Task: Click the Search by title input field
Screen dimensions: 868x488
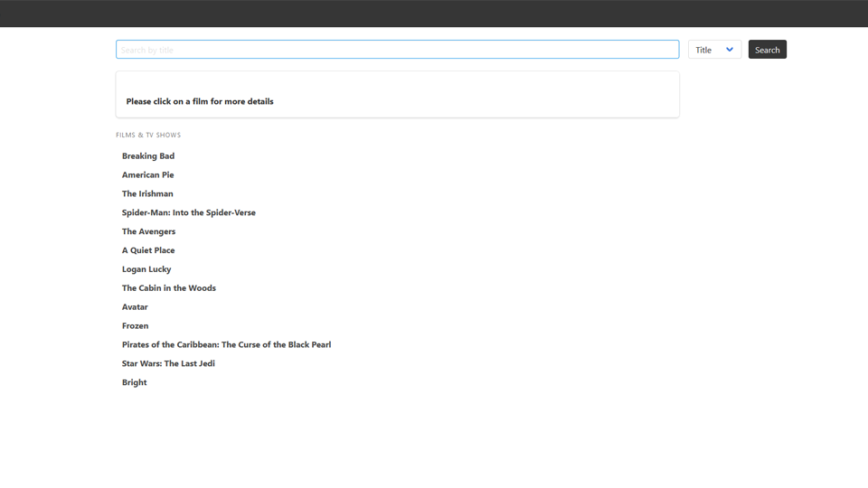Action: pyautogui.click(x=397, y=49)
